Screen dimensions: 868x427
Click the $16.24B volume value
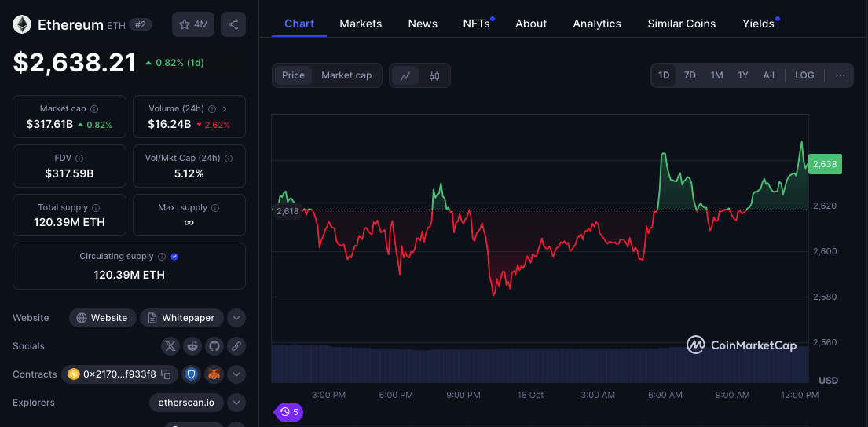[x=170, y=125]
